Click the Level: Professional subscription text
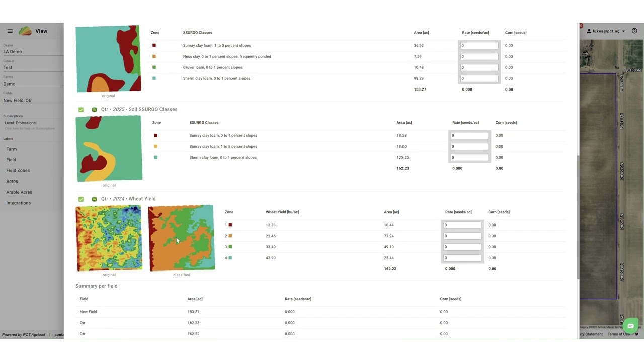The image size is (644, 362). (20, 123)
